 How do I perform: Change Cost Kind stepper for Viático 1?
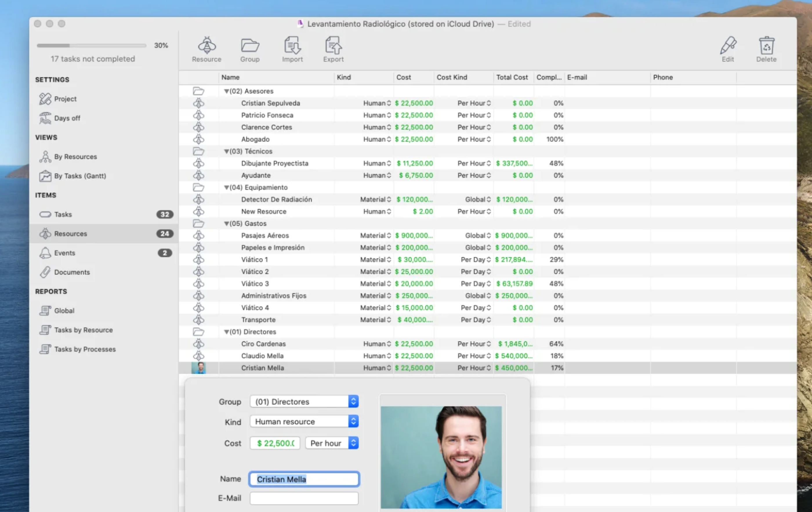click(x=488, y=259)
